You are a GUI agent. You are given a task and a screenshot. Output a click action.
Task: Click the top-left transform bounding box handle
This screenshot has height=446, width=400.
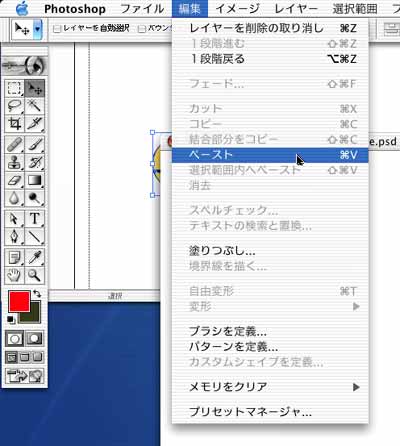click(153, 132)
